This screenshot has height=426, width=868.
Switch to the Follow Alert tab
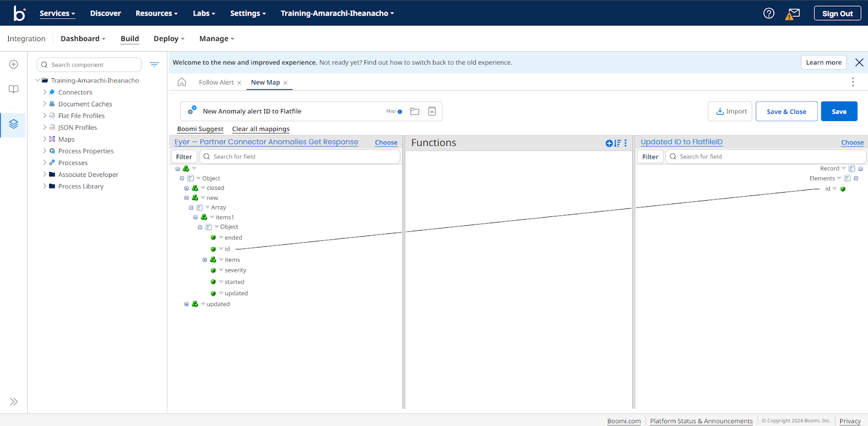tap(216, 82)
